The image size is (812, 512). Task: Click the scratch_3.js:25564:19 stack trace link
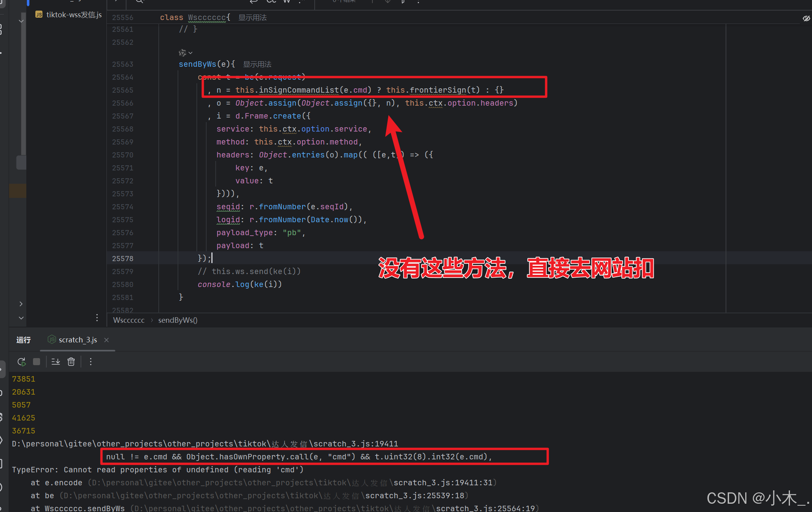[485, 508]
